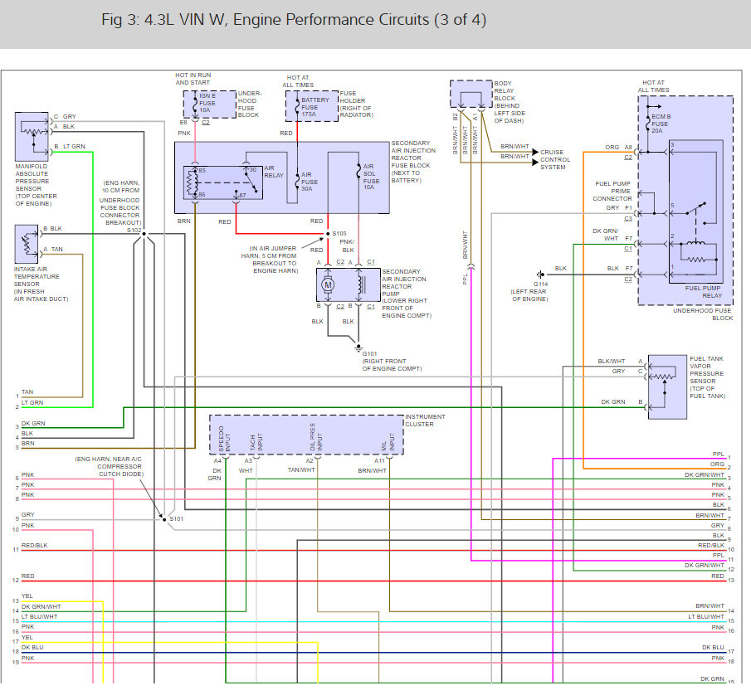
Task: Click the "MANIFOLD ABSOLUTE PRESSURE SENSOR" label
Action: [36, 185]
